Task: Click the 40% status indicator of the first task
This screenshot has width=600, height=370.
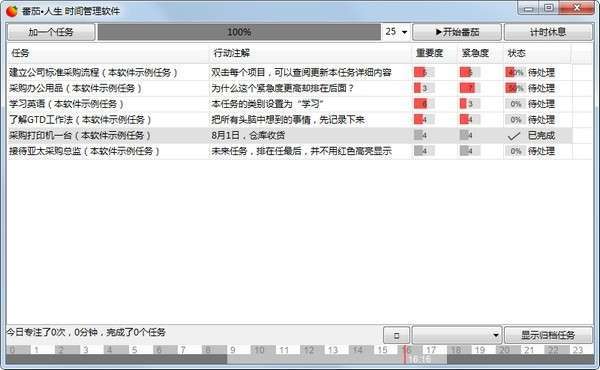Action: pyautogui.click(x=515, y=72)
